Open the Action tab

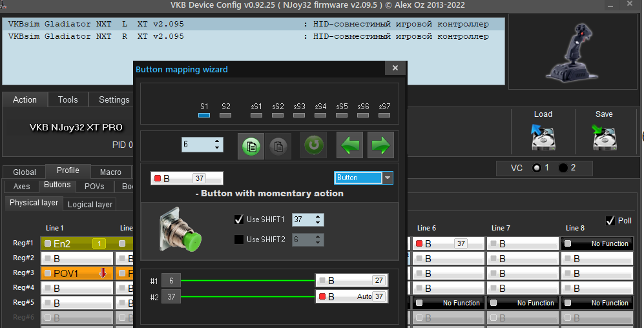(25, 99)
